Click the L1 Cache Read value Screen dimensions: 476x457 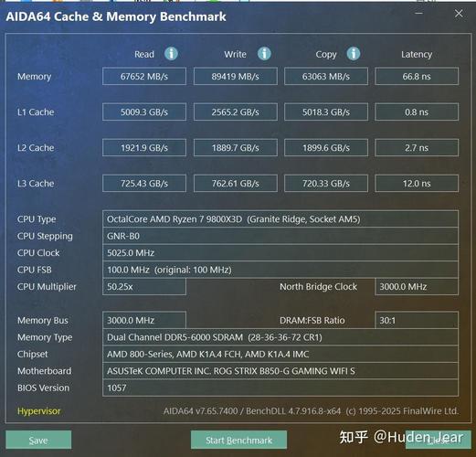click(x=144, y=112)
